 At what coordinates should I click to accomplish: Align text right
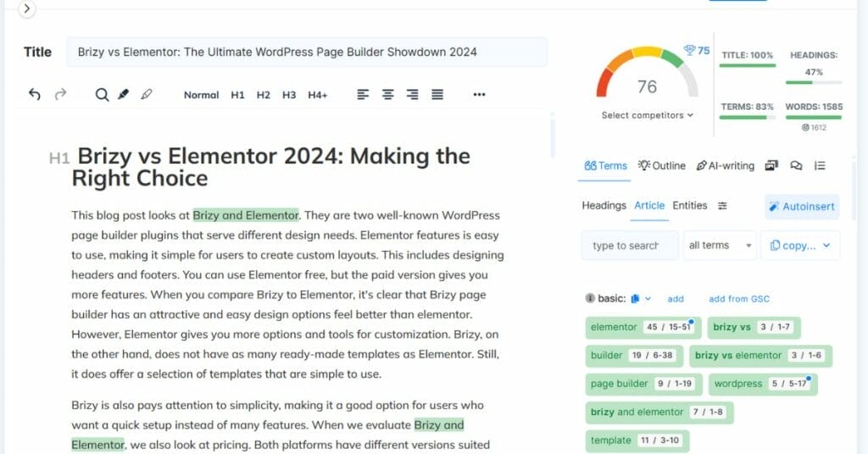(413, 95)
